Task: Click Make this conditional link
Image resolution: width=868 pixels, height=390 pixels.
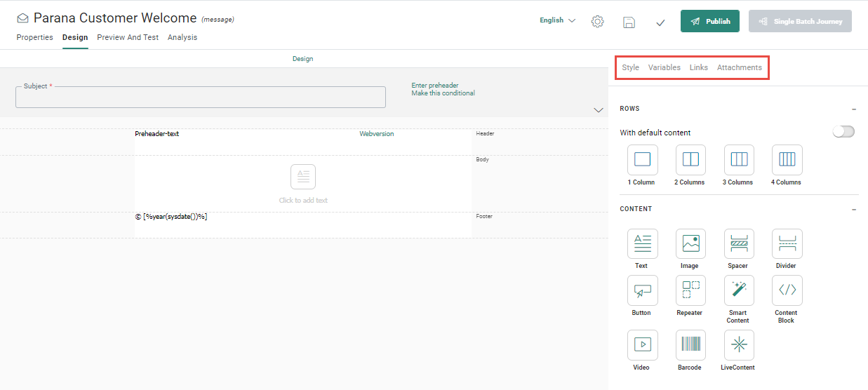Action: pyautogui.click(x=443, y=93)
